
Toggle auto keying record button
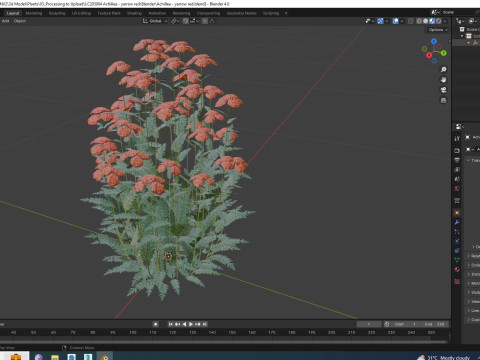pyautogui.click(x=155, y=324)
